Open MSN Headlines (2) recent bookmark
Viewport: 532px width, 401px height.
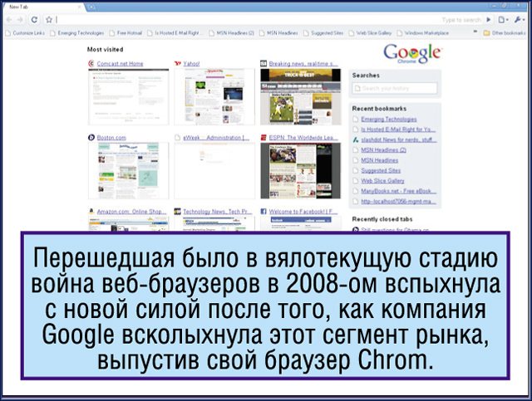[x=384, y=149]
